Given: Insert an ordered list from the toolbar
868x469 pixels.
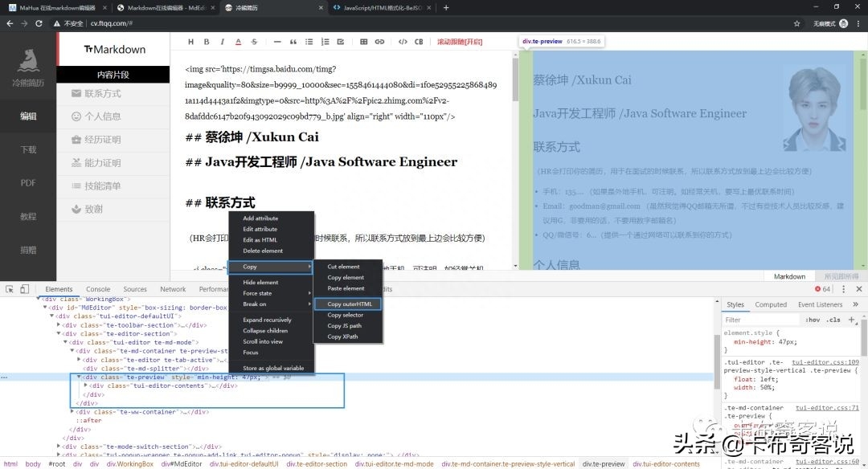Looking at the screenshot, I should pos(325,42).
